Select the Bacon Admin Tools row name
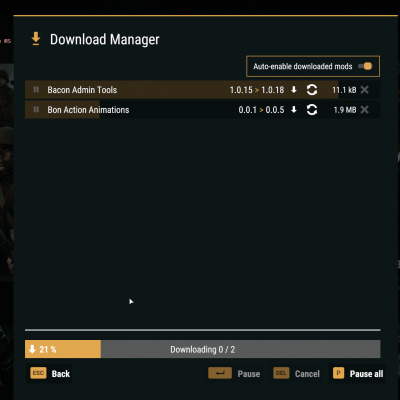 tap(82, 90)
